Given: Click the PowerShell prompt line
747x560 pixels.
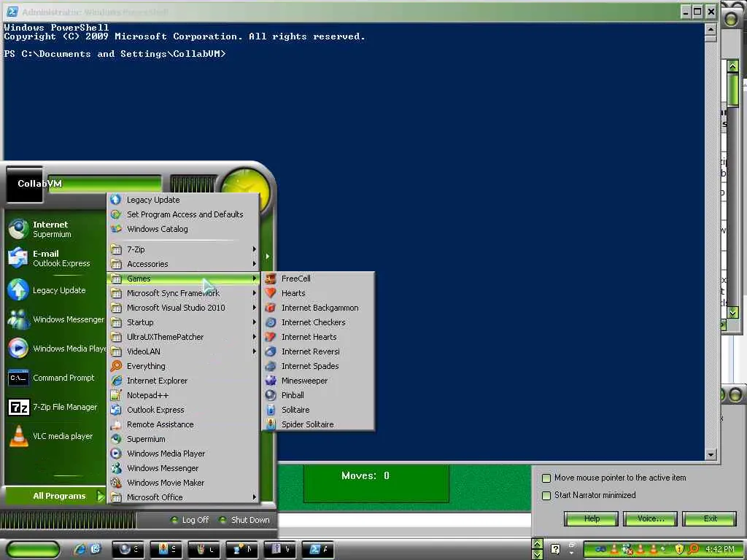Looking at the screenshot, I should click(115, 54).
